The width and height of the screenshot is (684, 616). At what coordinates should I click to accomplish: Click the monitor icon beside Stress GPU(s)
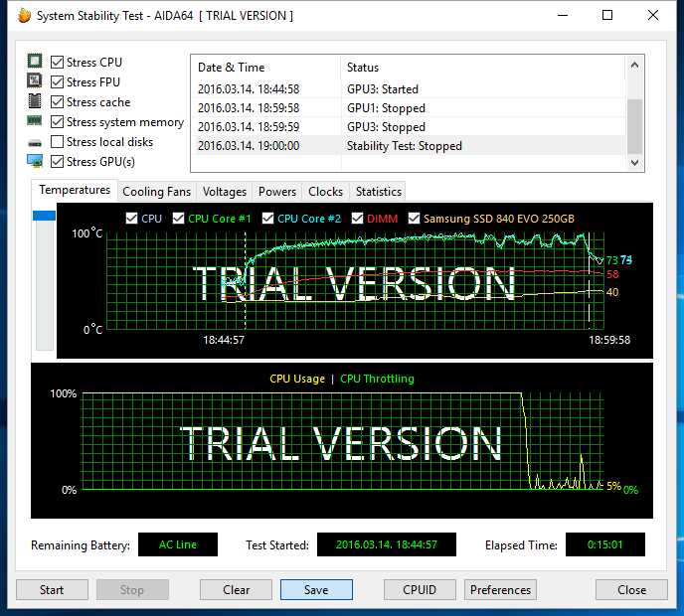[x=35, y=161]
